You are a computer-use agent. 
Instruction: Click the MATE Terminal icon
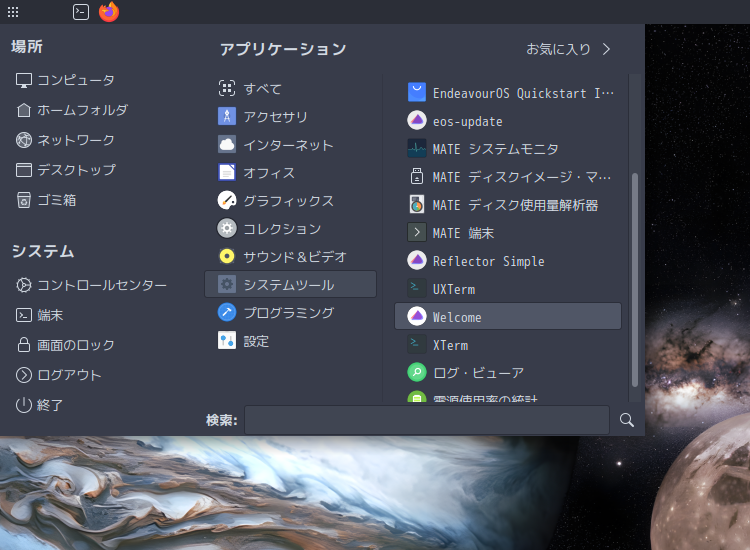(x=417, y=232)
